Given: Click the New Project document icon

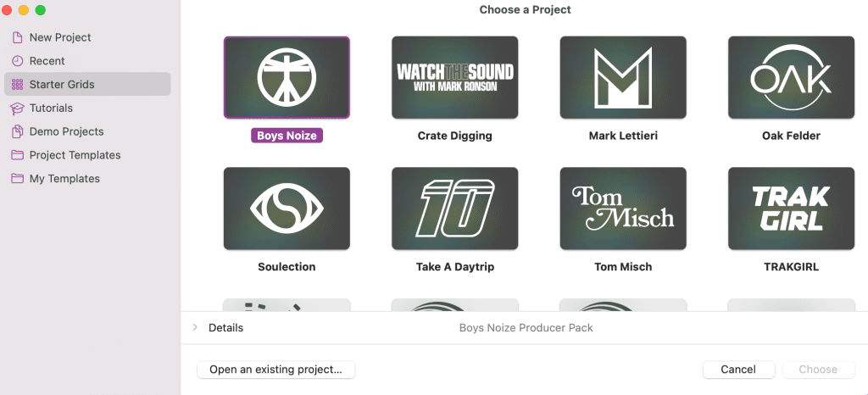Looking at the screenshot, I should point(18,37).
